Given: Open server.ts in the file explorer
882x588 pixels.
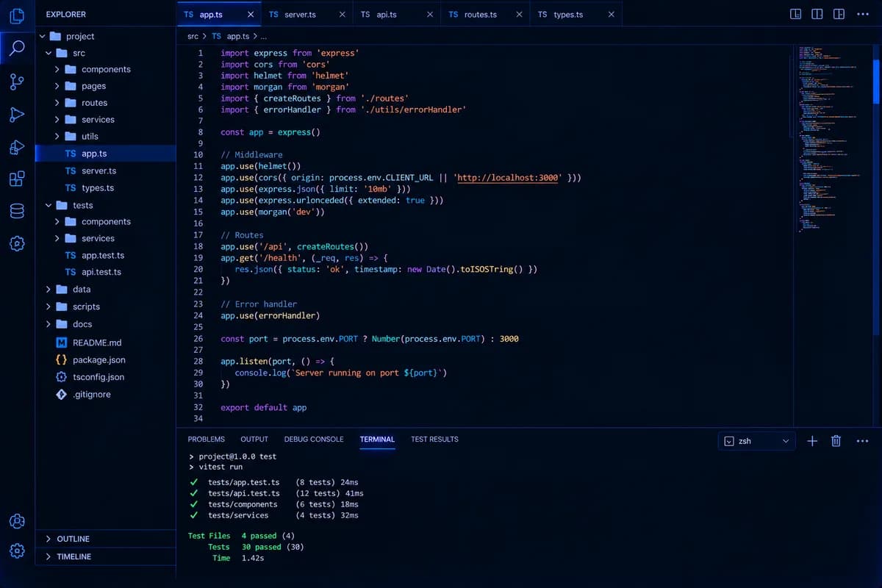Looking at the screenshot, I should pos(105,171).
